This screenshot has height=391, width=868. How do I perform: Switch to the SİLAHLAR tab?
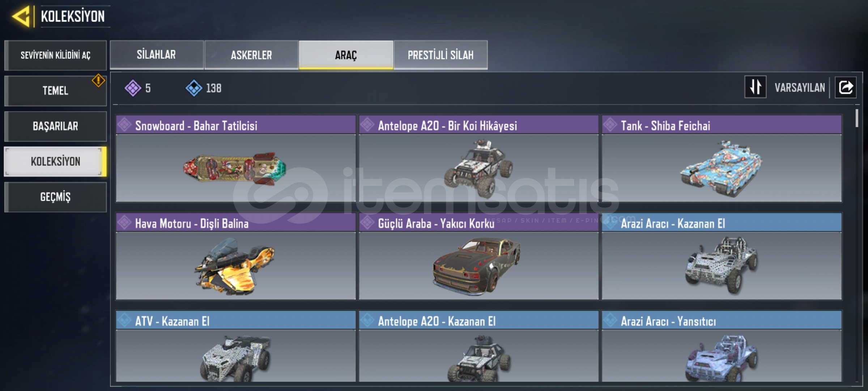157,55
